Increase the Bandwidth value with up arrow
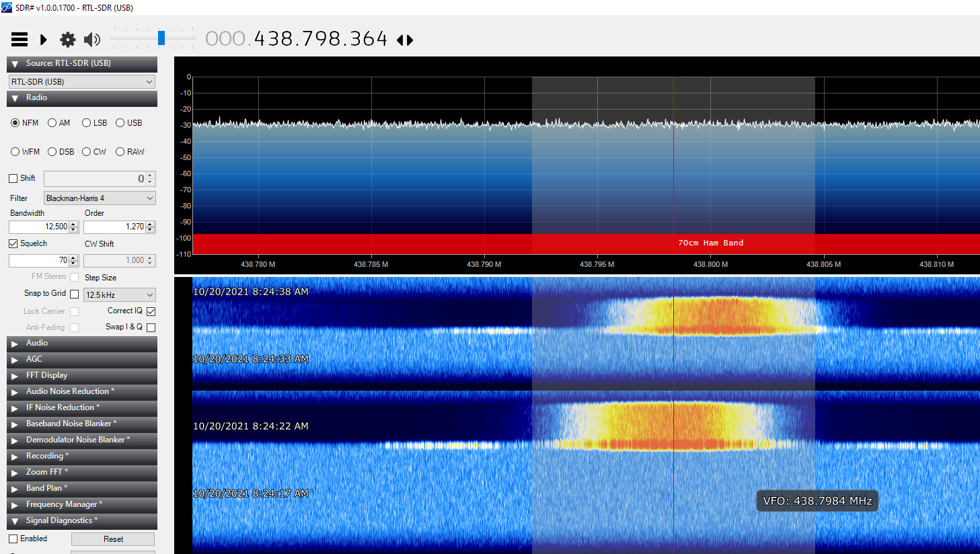The height and width of the screenshot is (554, 980). coord(73,224)
